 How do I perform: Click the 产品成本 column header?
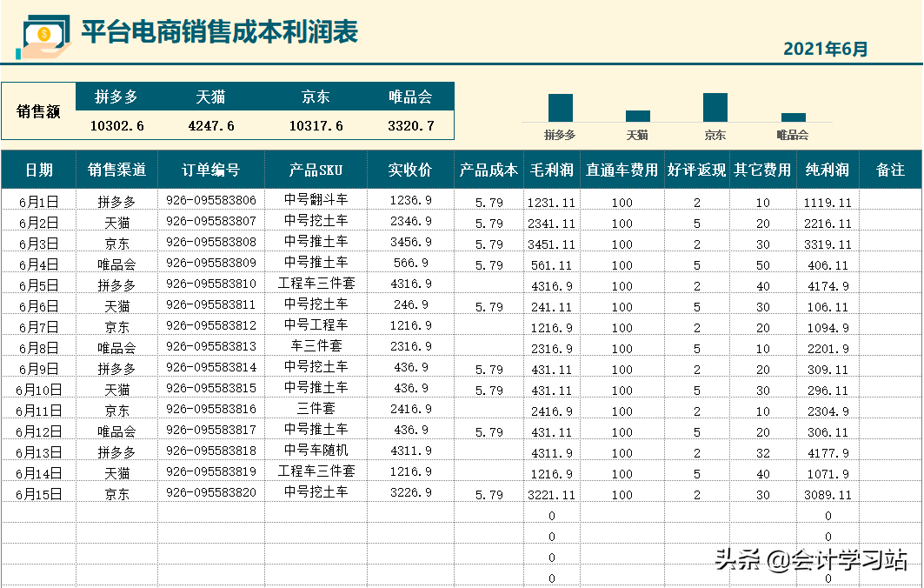coord(489,170)
